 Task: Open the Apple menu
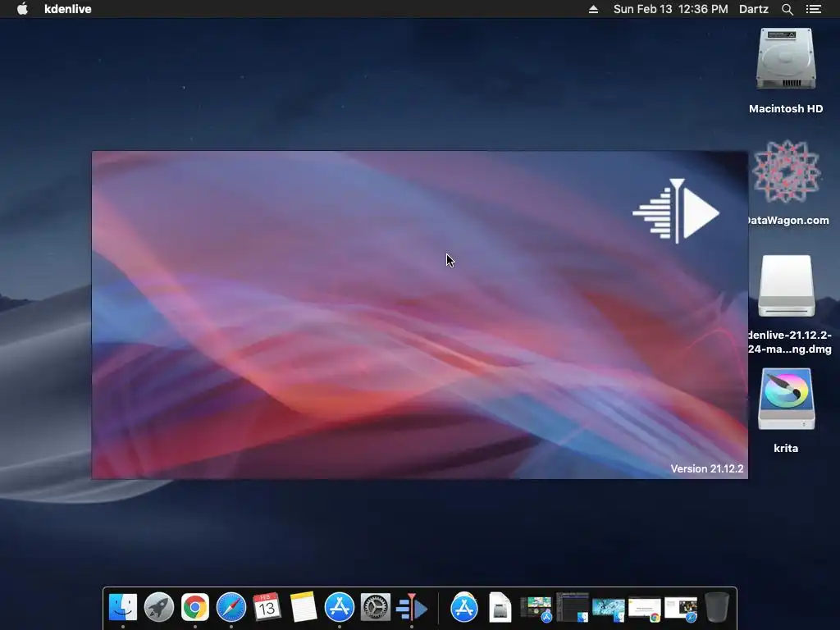coord(22,8)
